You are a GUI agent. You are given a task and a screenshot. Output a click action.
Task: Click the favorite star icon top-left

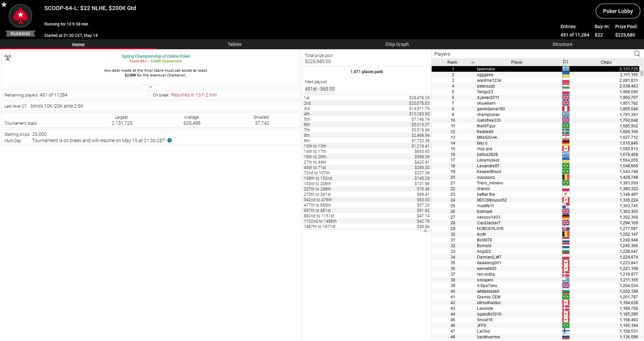point(4,5)
